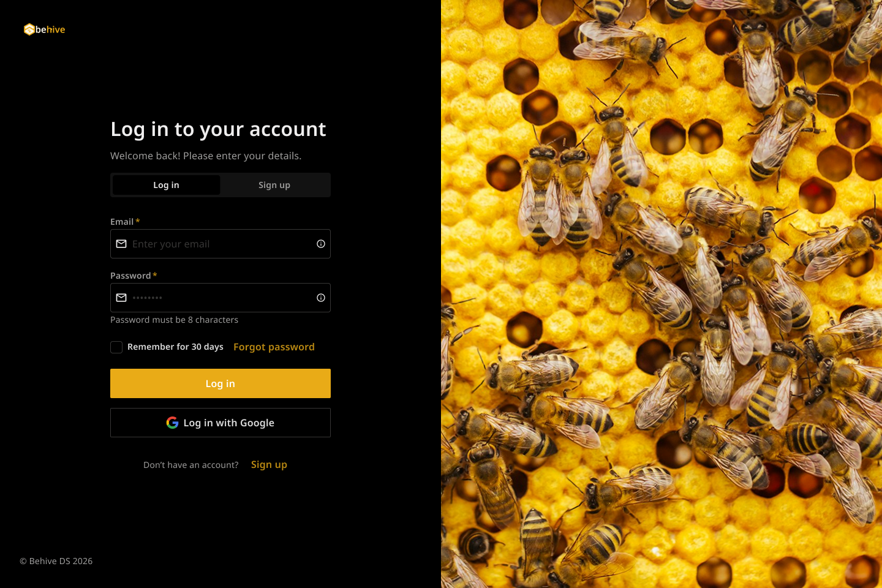The image size is (882, 588).
Task: Check the box beside 'Remember for 30 days'
Action: click(116, 347)
